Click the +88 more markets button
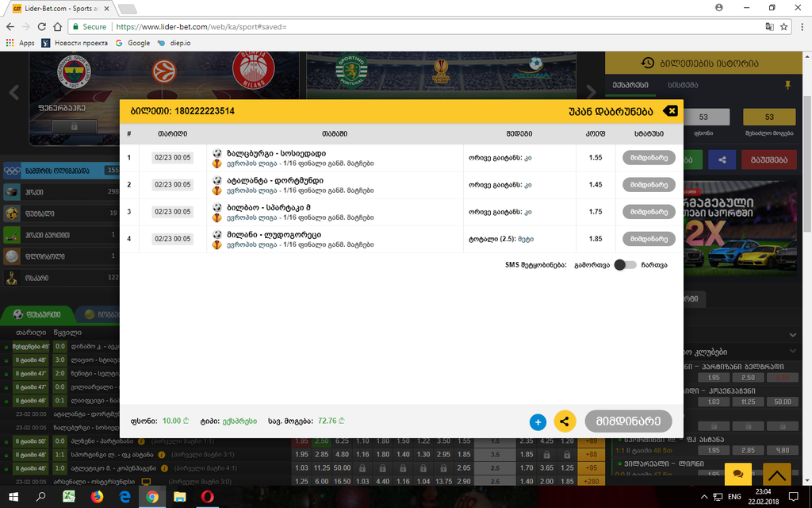This screenshot has width=812, height=508. point(591,454)
